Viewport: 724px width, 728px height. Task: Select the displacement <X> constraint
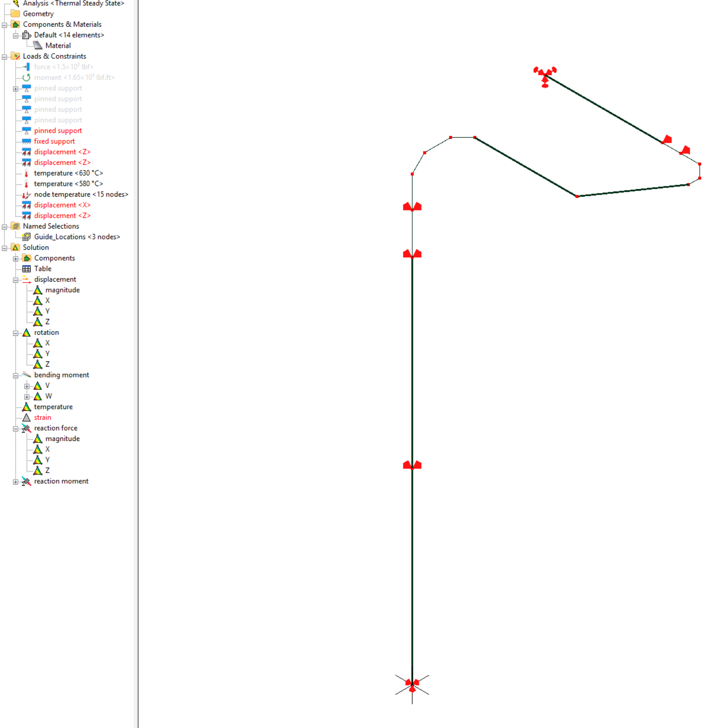[x=62, y=205]
